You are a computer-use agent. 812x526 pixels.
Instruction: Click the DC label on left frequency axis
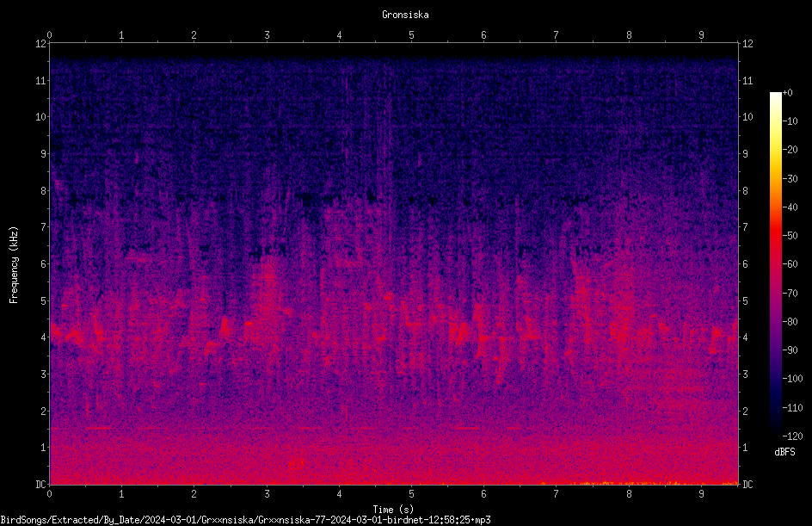40,485
